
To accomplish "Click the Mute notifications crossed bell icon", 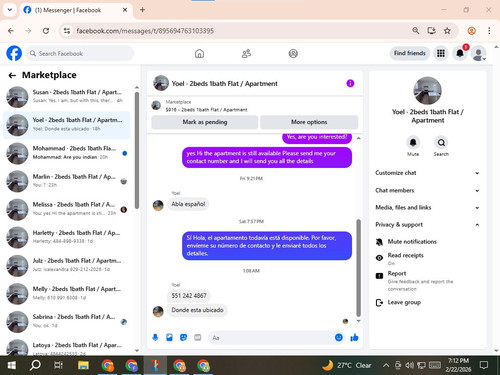I will (x=379, y=242).
